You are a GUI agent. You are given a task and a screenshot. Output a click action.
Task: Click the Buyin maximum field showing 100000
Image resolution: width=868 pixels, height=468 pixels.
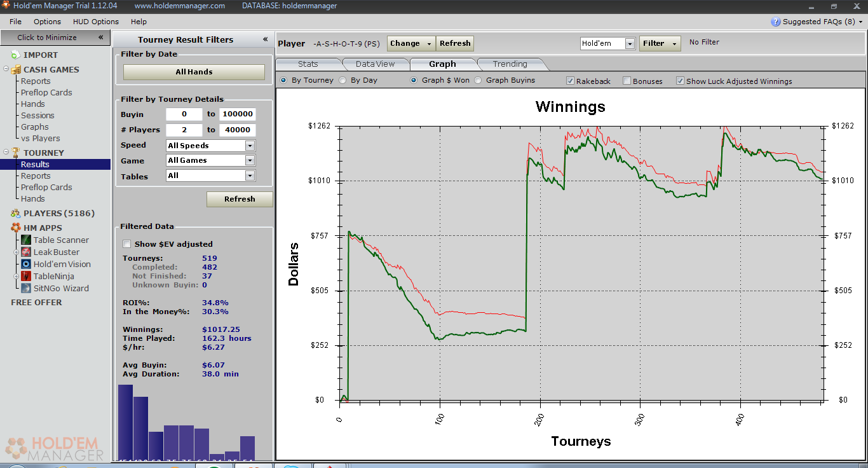[x=238, y=114]
